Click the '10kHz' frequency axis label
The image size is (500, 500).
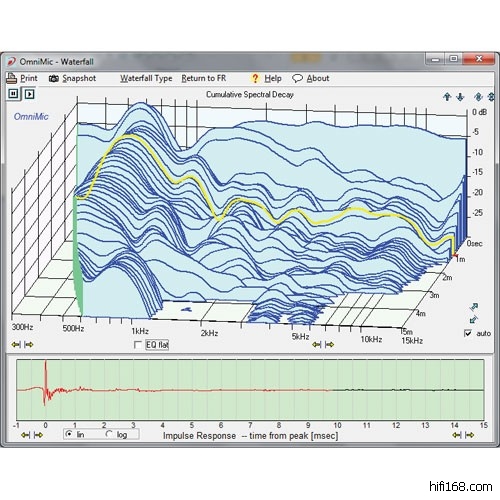(371, 339)
